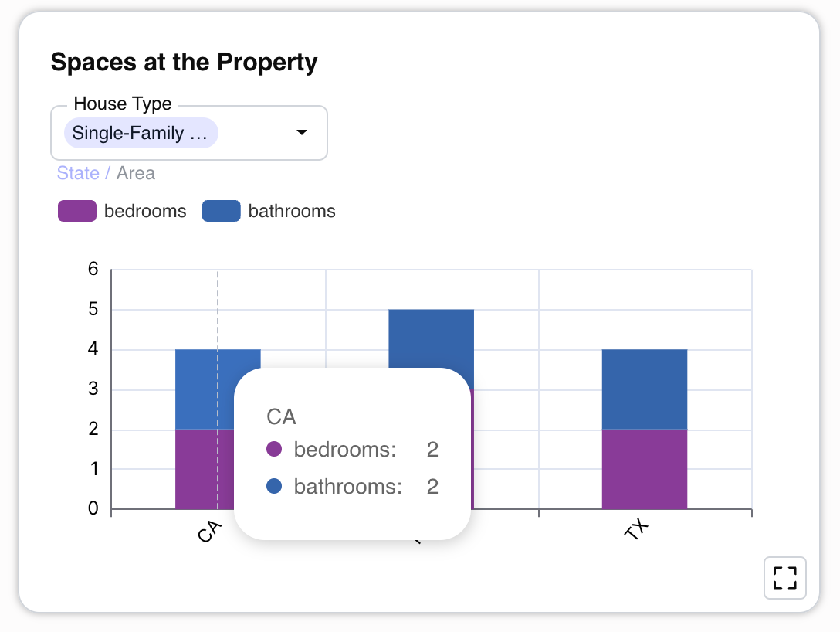The height and width of the screenshot is (632, 840).
Task: Click the Single-Family filter chip
Action: [141, 133]
